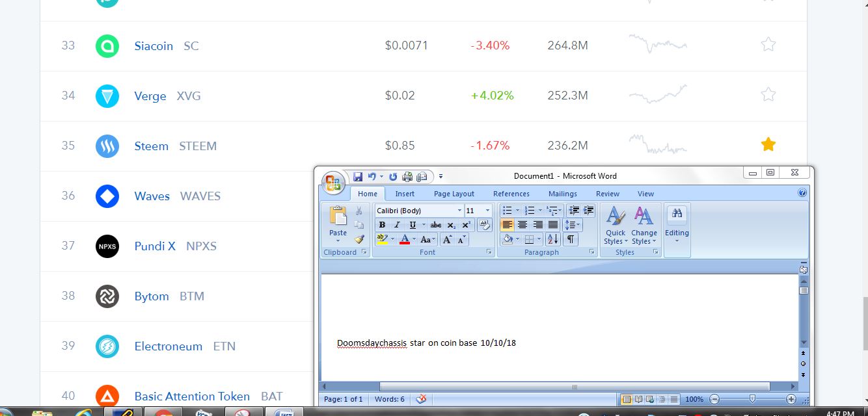
Task: Toggle Align Text Right
Action: click(x=537, y=225)
